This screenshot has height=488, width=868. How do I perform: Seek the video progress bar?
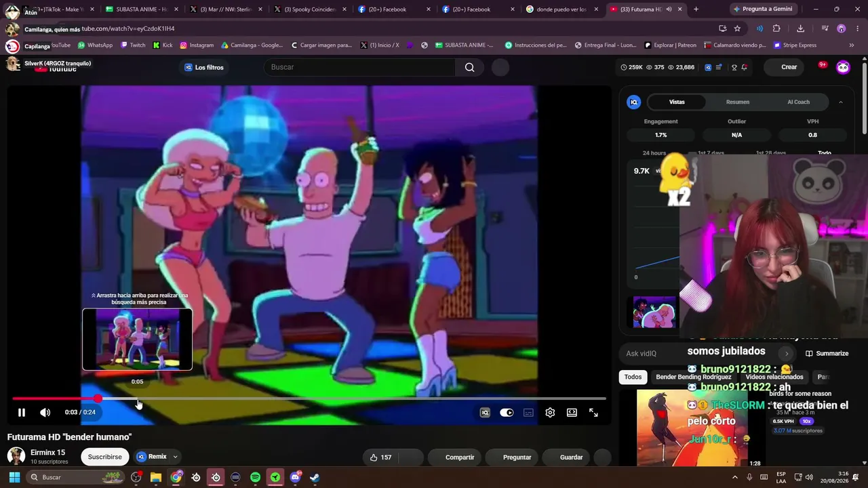(x=309, y=399)
